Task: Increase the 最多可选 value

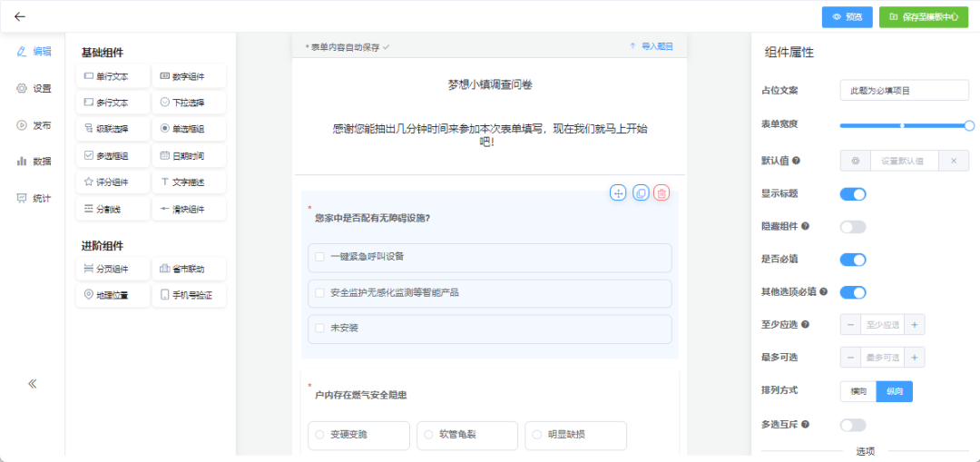Action: (915, 358)
